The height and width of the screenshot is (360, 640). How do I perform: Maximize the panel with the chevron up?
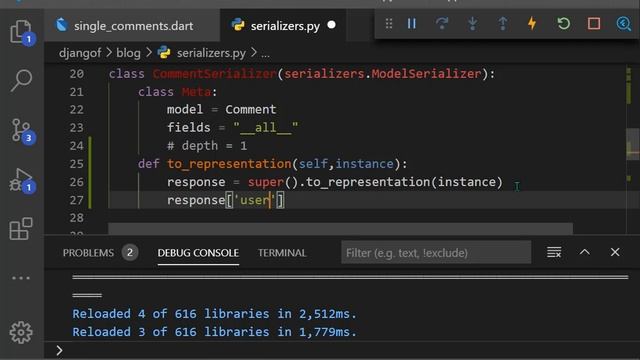(x=585, y=252)
